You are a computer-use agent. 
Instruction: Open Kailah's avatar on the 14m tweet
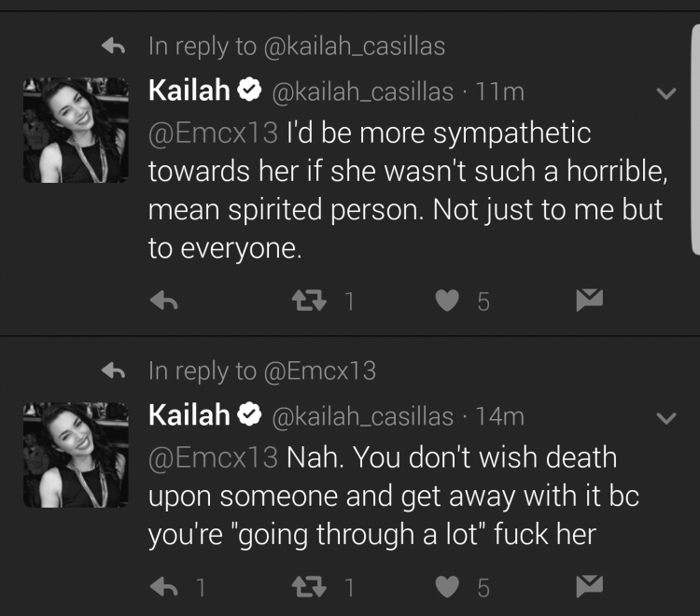coord(76,455)
